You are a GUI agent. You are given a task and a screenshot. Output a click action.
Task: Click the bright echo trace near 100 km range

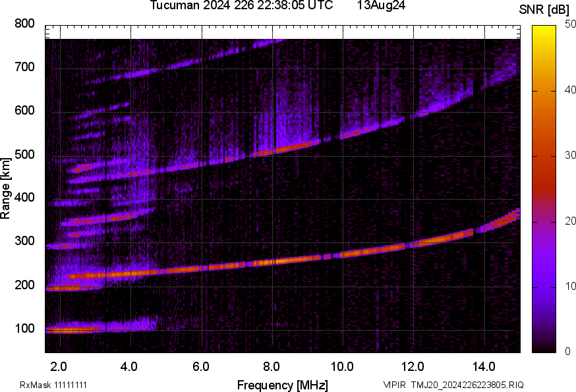[x=72, y=329]
